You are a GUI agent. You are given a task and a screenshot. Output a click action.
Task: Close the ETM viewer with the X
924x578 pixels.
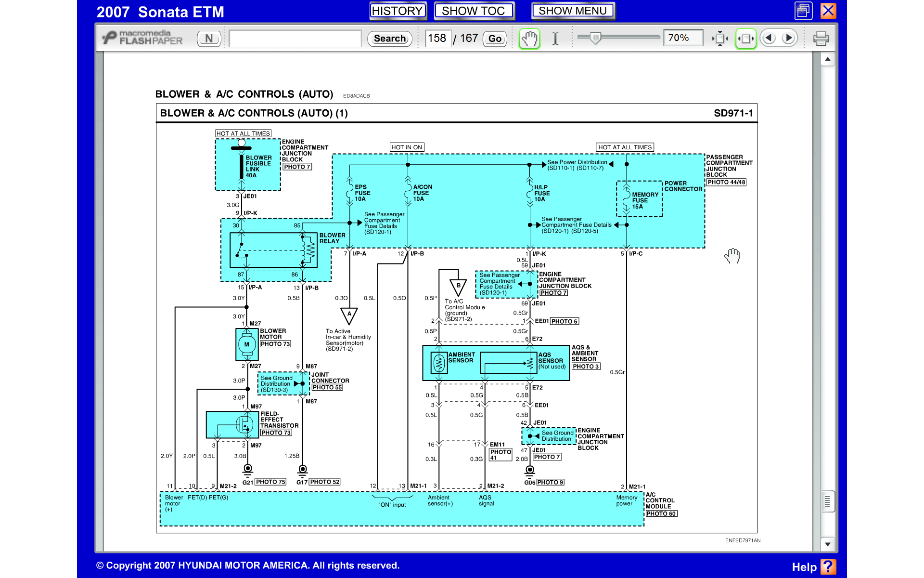tap(828, 11)
